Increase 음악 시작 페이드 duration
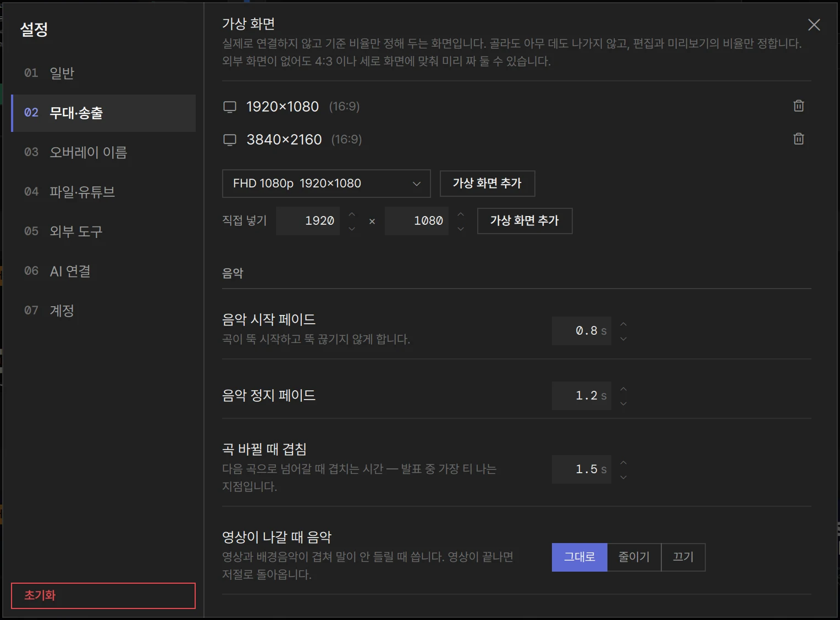This screenshot has height=620, width=840. click(623, 324)
